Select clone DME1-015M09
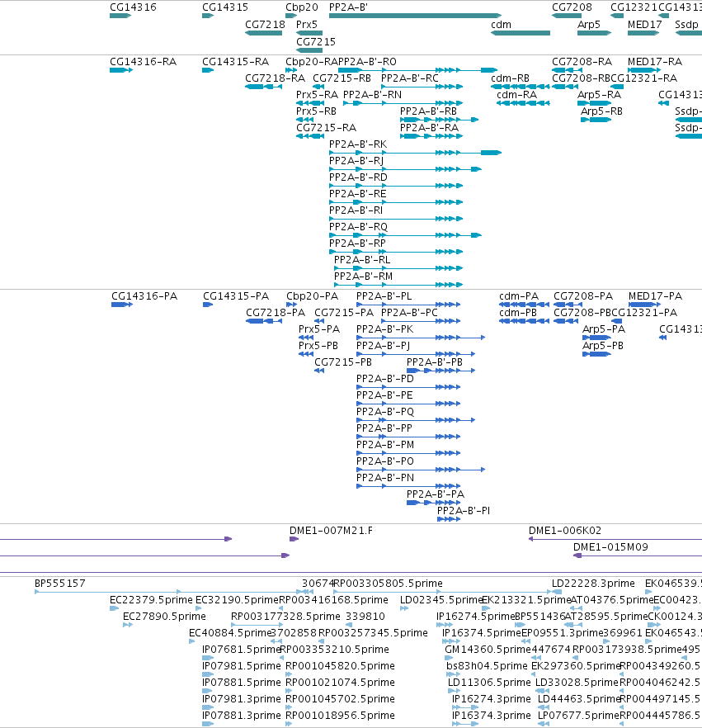 click(610, 547)
